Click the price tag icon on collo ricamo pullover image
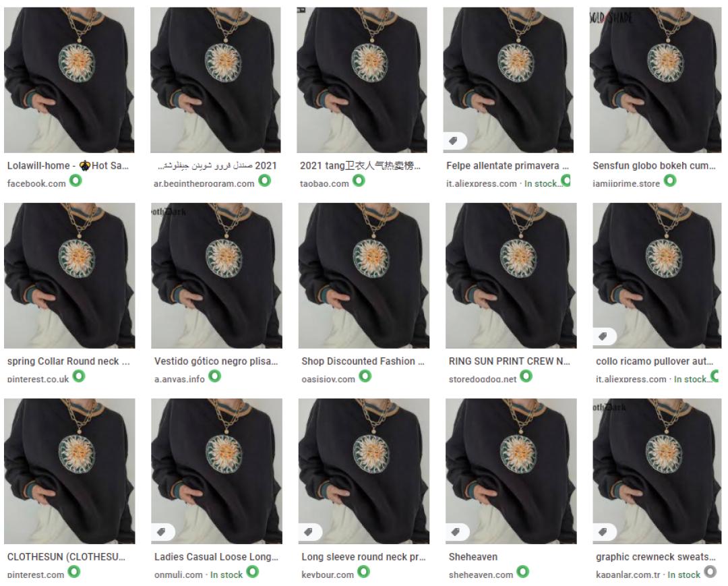Screen dimensions: 728x586 click(x=603, y=336)
